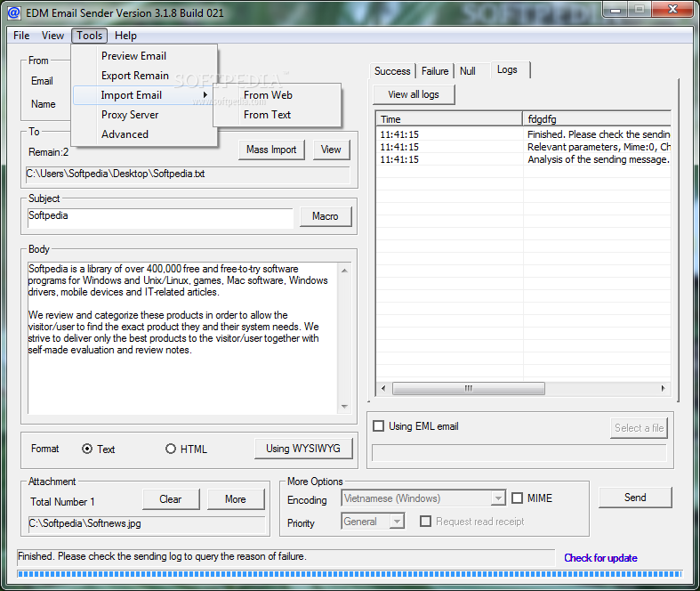Click the Mass Import button
Screen dimensions: 700x591
[271, 150]
